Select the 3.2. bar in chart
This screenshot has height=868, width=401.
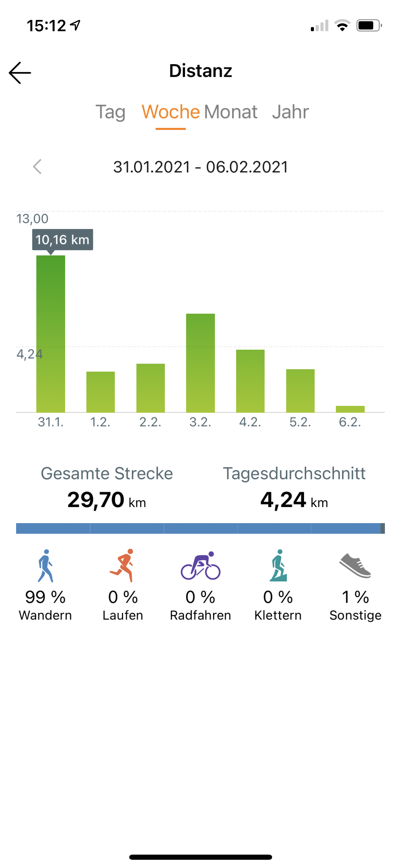pos(200,363)
